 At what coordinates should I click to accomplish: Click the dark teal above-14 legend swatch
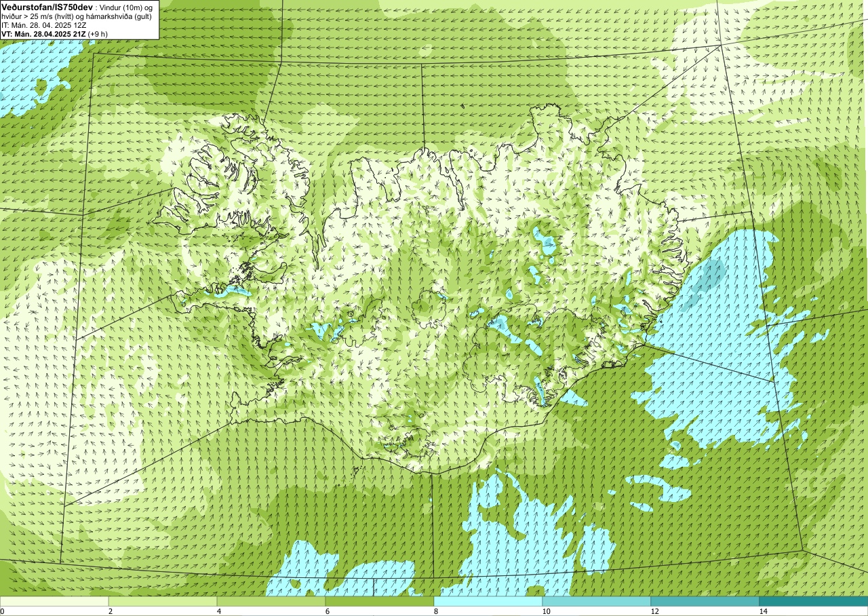tap(814, 601)
